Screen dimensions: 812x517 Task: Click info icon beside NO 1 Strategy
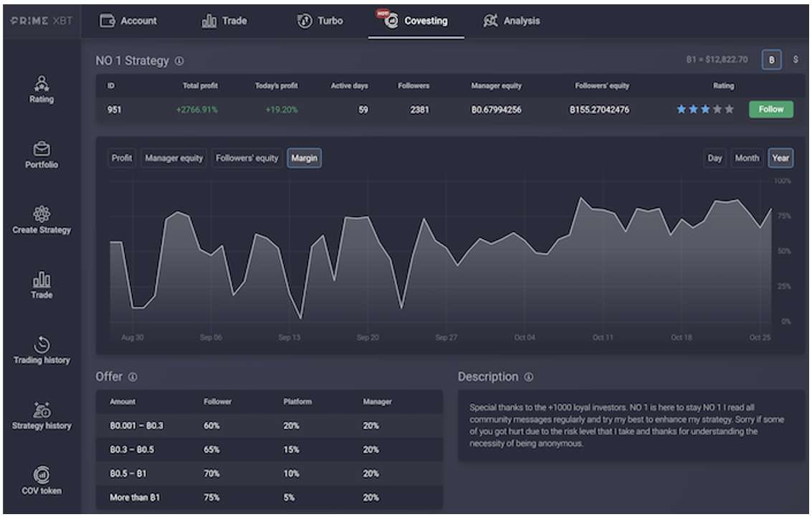pyautogui.click(x=179, y=61)
